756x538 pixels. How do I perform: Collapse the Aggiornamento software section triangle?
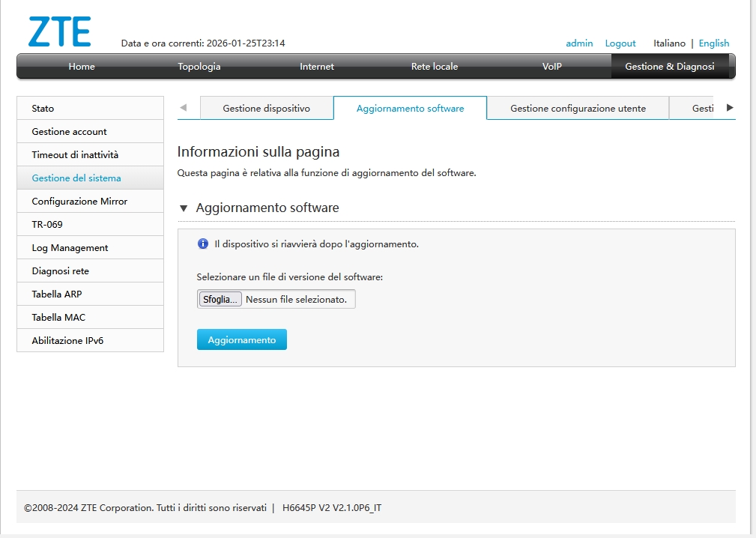tap(184, 208)
